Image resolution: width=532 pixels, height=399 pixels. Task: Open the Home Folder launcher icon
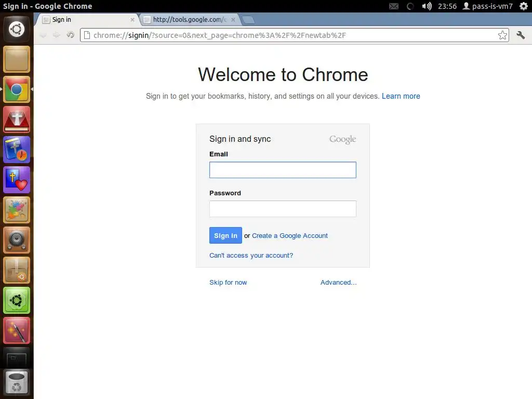click(x=17, y=59)
